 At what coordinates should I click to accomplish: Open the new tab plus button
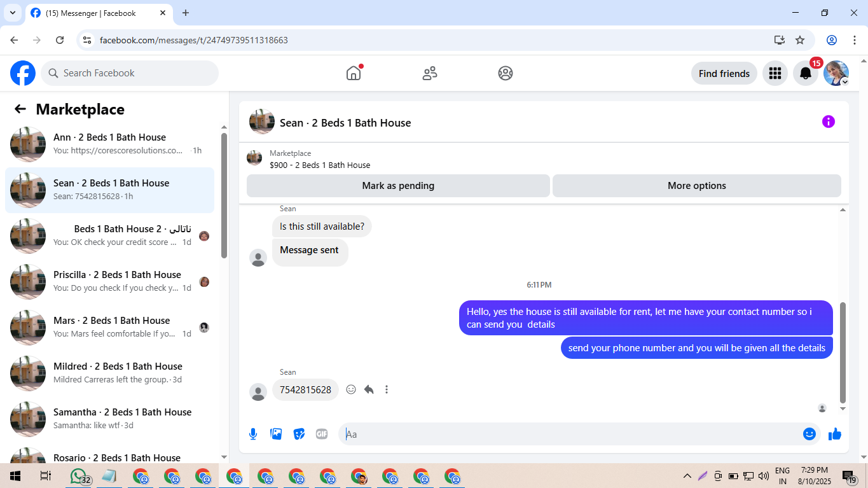[186, 13]
